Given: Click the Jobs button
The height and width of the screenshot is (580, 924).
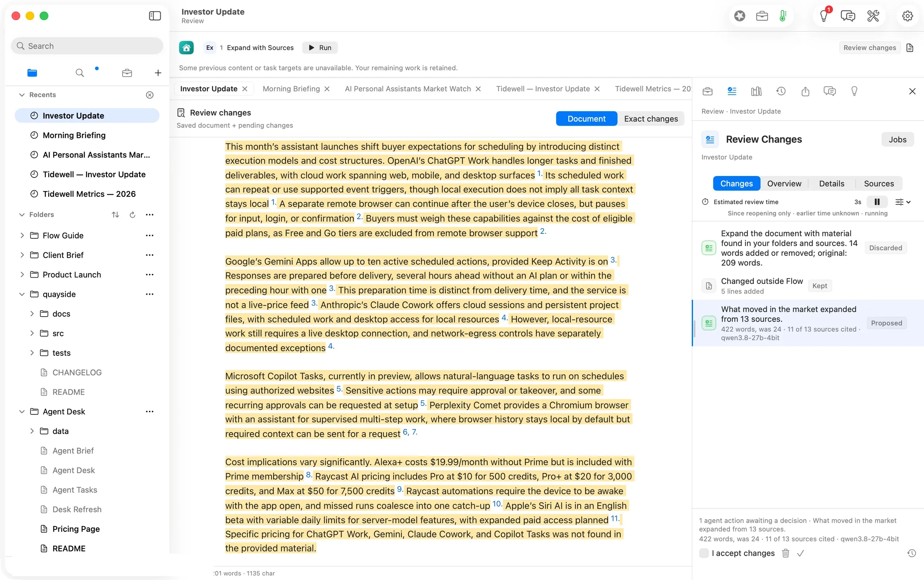Looking at the screenshot, I should tap(897, 139).
